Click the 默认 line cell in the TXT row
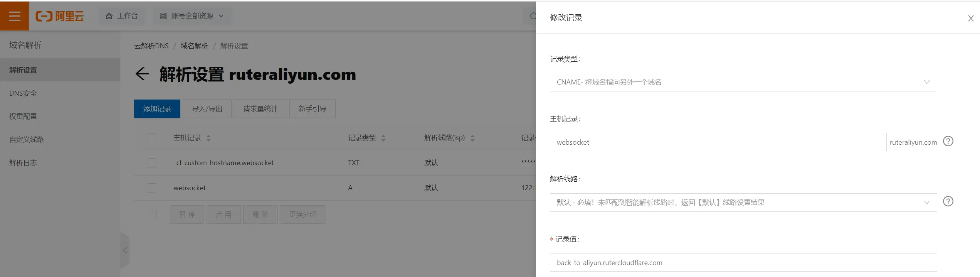Screen dimensions: 980x277 (x=431, y=163)
